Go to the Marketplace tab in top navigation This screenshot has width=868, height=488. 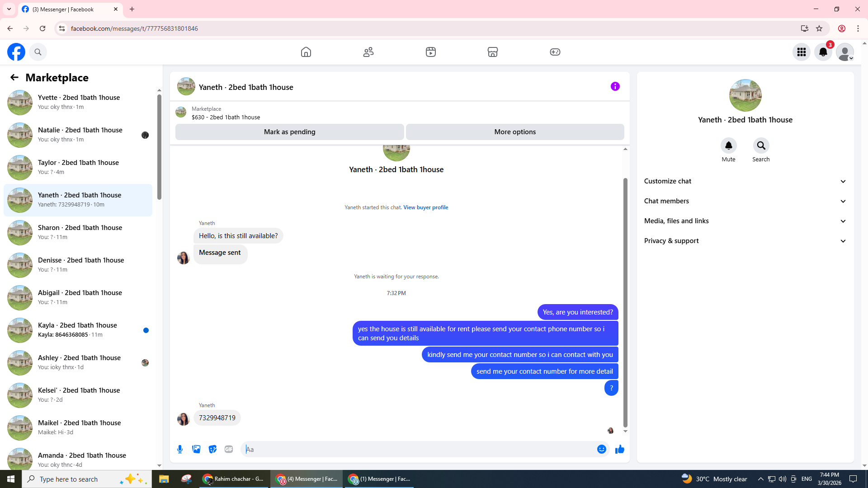click(492, 52)
